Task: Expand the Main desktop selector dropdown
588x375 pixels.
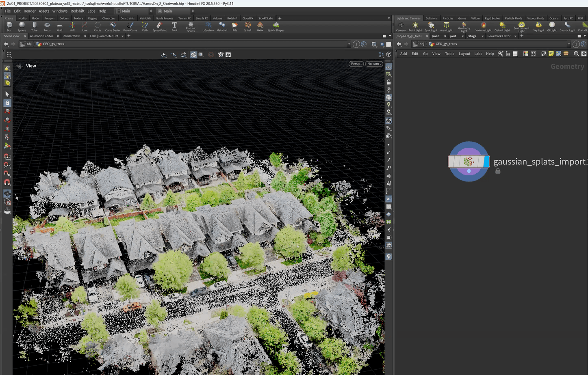Action: 134,11
